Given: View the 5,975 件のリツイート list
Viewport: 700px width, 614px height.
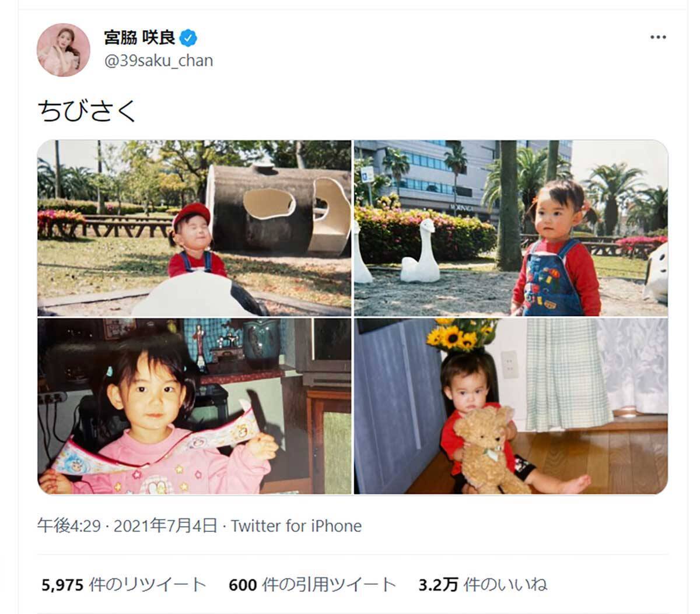Looking at the screenshot, I should point(124,584).
